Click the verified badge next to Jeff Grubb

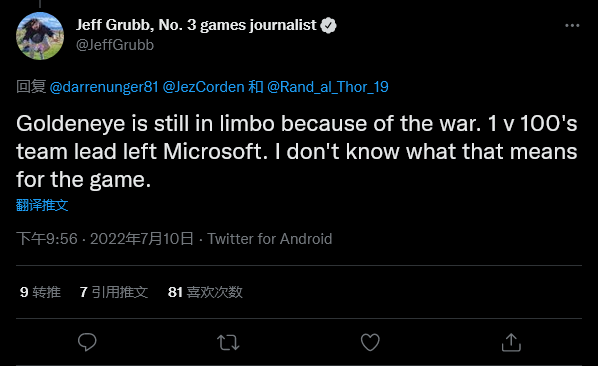coord(328,26)
